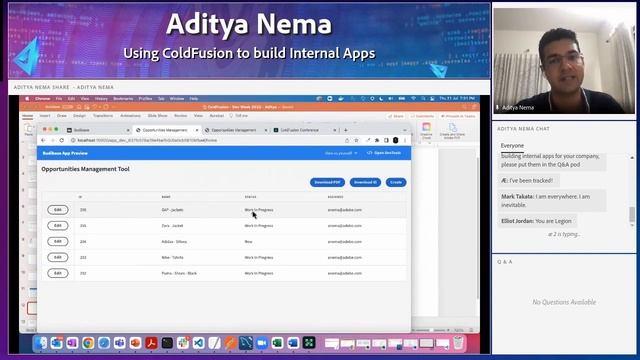Open the Chrome extensions puzzle icon
The width and height of the screenshot is (640, 360).
(377, 140)
